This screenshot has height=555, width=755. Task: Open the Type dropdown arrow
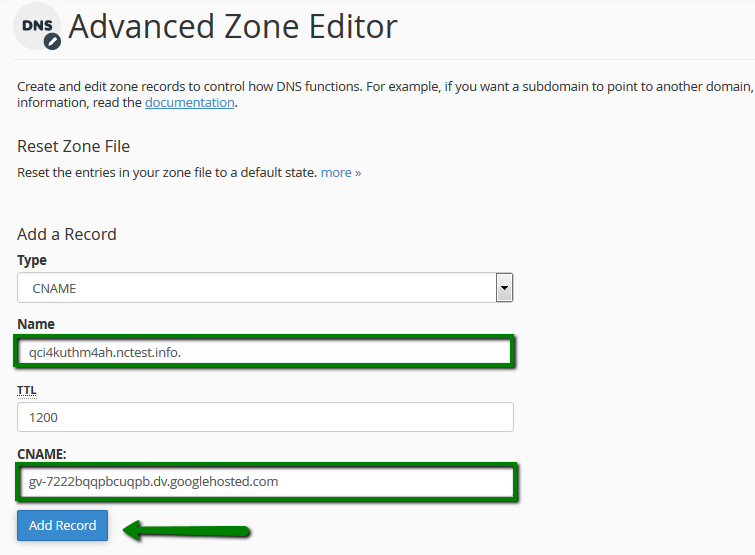[x=504, y=288]
